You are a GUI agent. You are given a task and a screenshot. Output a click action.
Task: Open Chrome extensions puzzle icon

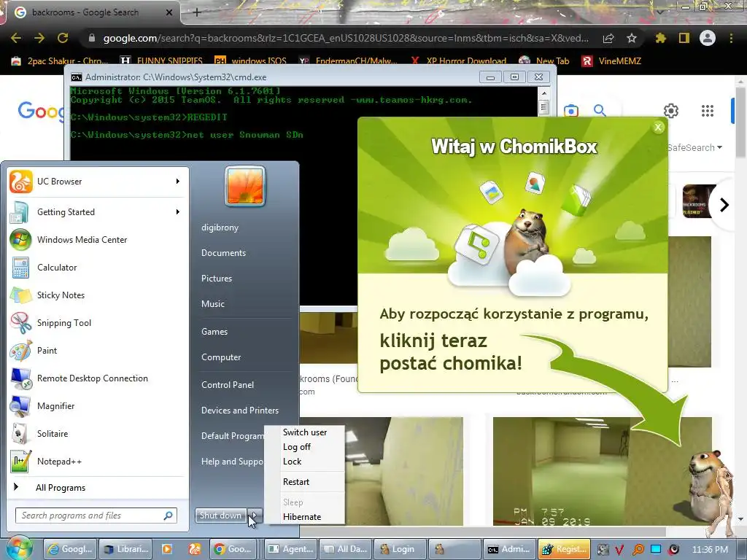click(661, 38)
